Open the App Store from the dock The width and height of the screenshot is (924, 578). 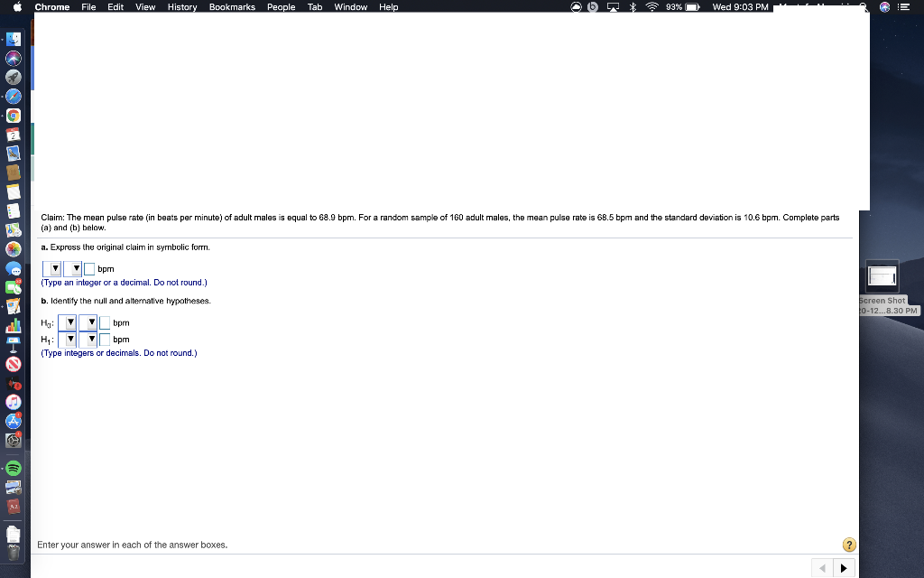pyautogui.click(x=13, y=423)
